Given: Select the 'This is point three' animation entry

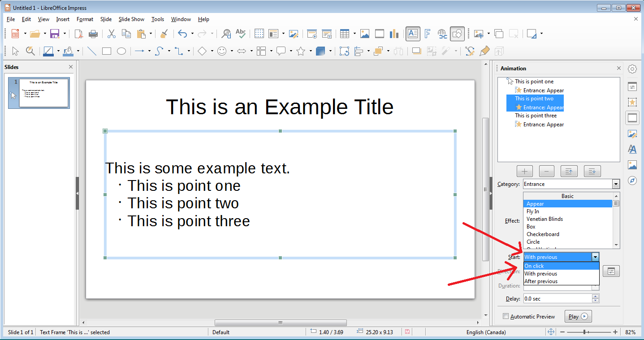Looking at the screenshot, I should (536, 116).
